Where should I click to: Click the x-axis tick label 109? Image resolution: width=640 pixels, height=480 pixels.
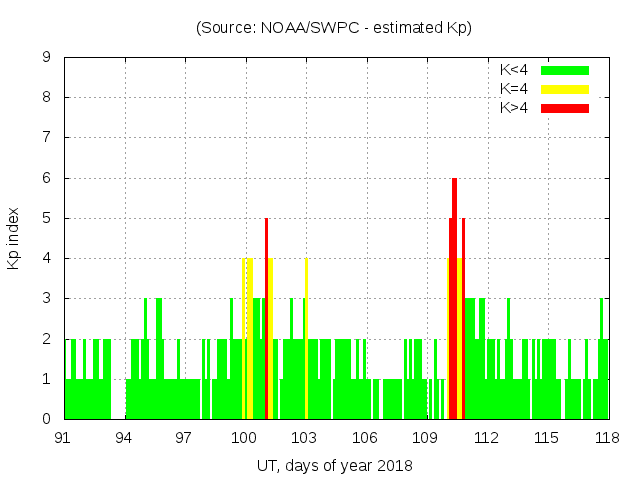point(426,438)
